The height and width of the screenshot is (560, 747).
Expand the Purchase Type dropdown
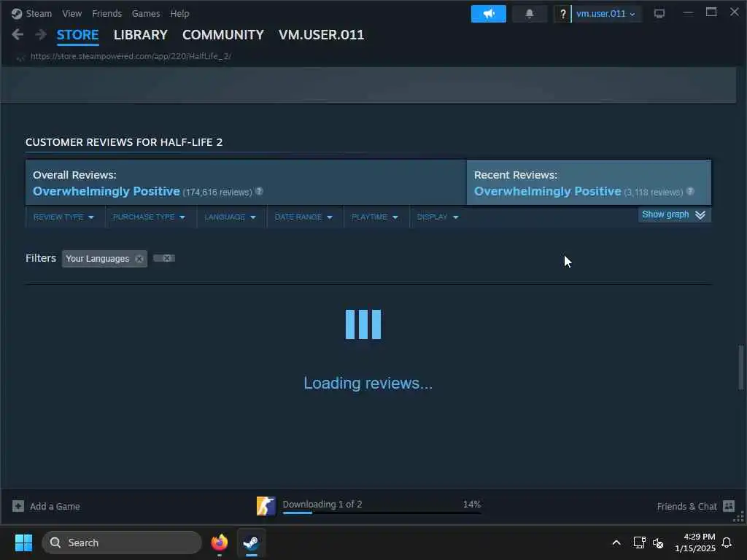[149, 217]
